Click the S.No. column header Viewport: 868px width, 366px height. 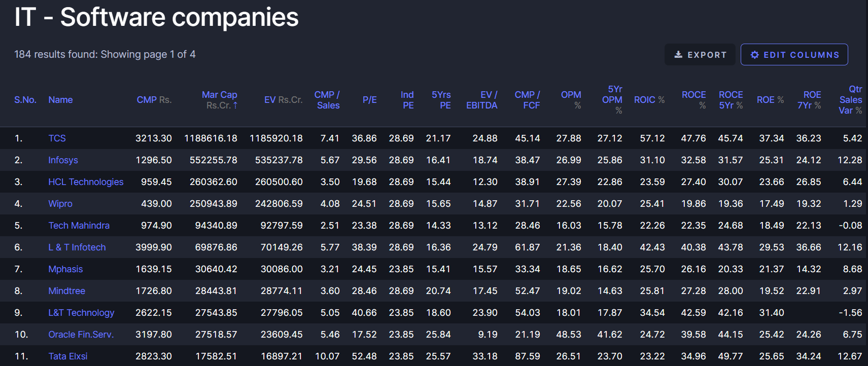(x=25, y=100)
